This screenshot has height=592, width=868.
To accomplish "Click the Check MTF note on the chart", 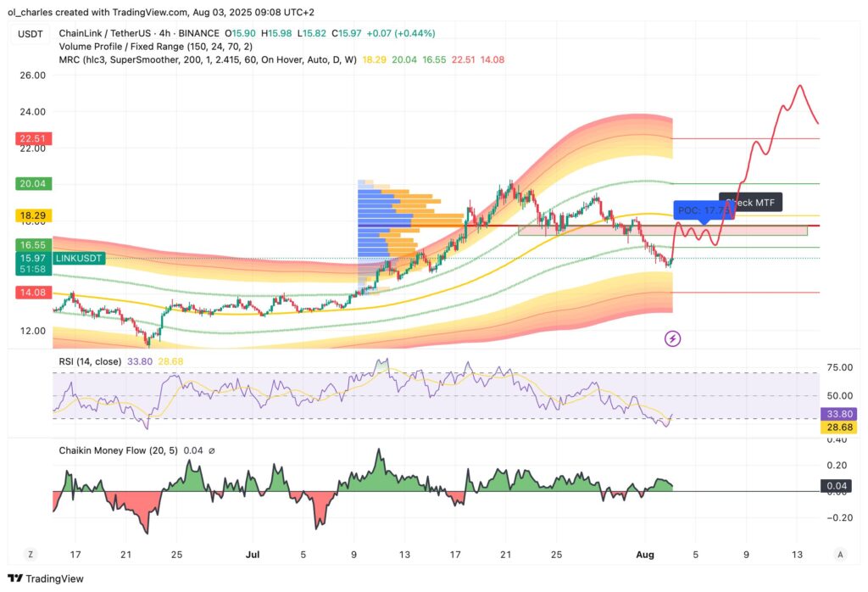I will pos(749,203).
